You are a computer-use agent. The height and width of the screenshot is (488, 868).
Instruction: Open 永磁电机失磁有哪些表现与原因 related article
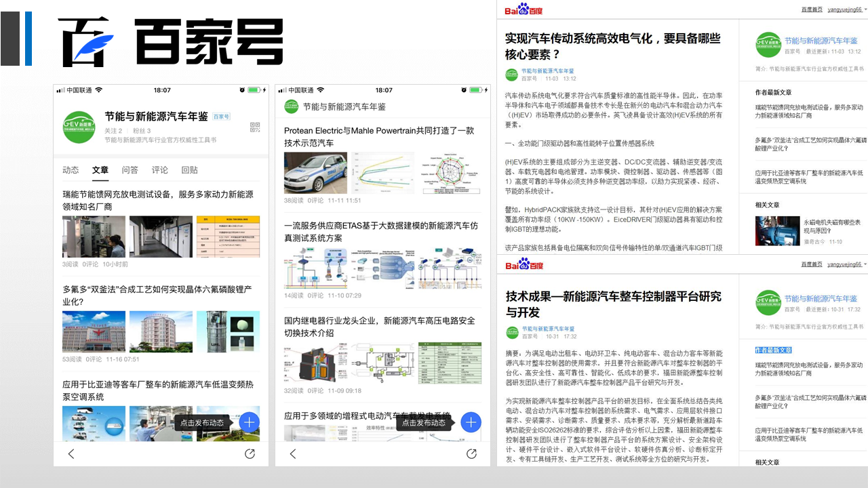tap(832, 226)
